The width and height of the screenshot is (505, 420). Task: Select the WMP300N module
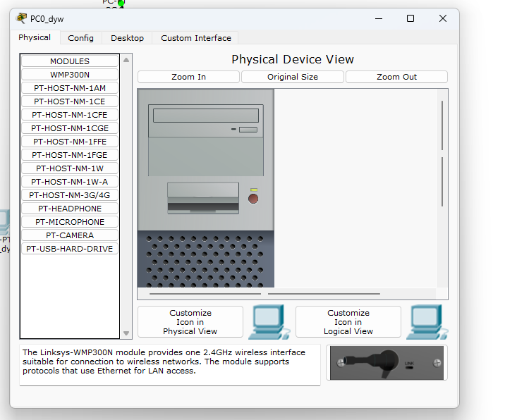[70, 75]
